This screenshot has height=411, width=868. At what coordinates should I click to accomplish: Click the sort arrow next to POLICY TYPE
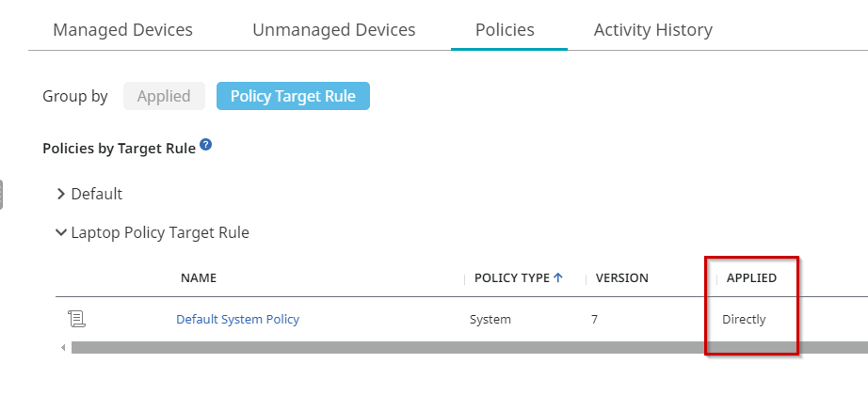coord(558,277)
